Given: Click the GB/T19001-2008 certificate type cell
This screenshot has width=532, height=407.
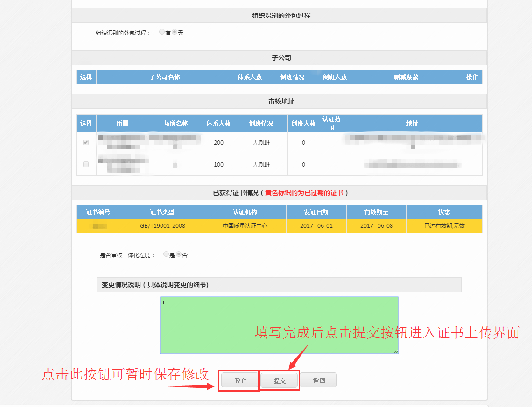Looking at the screenshot, I should [162, 226].
